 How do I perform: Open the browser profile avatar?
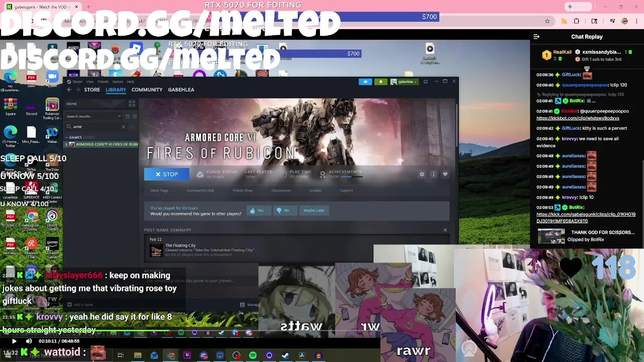point(624,21)
